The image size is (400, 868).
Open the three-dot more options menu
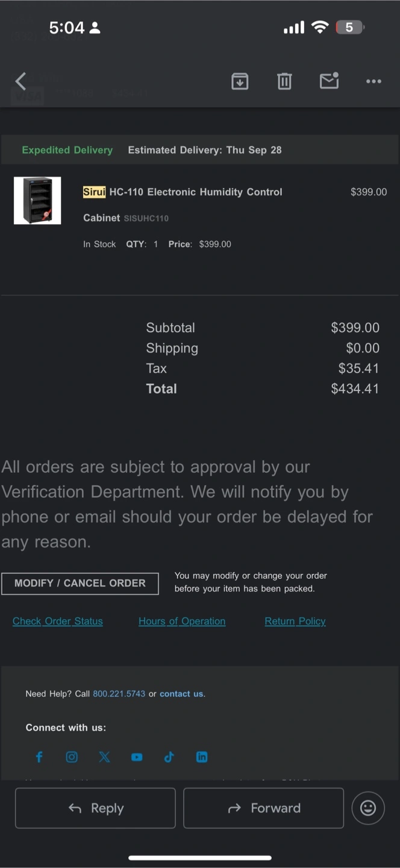[373, 81]
